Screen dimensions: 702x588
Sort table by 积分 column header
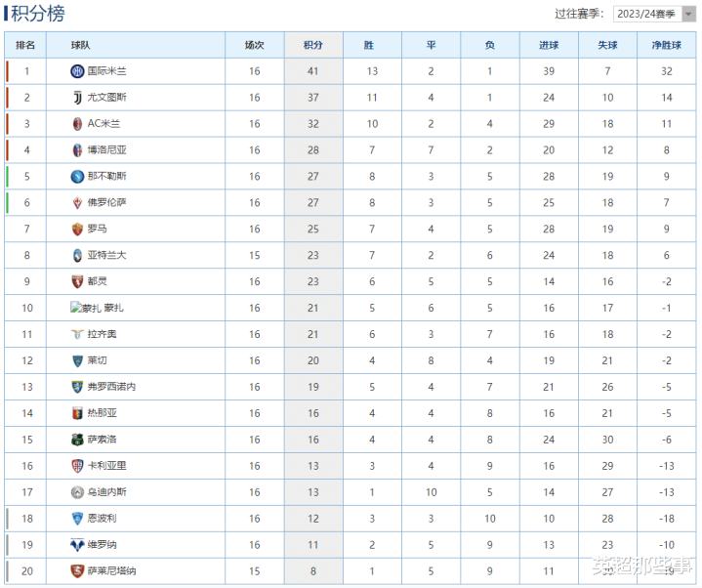coord(313,45)
